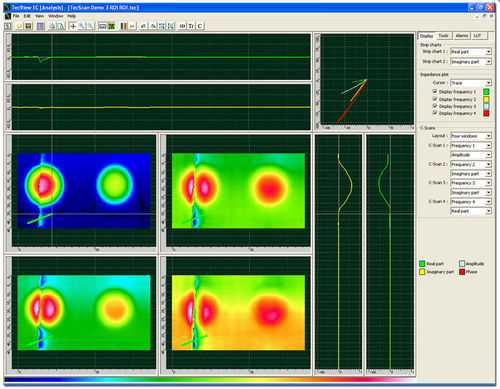Expand the C-Scans Layout dropdown
This screenshot has width=500, height=389.
[471, 136]
